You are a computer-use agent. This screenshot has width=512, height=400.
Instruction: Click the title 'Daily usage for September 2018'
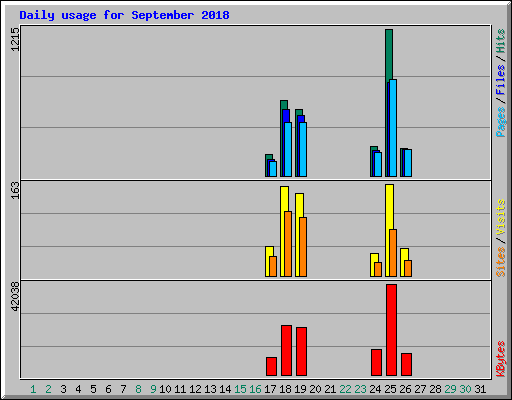[x=124, y=15]
